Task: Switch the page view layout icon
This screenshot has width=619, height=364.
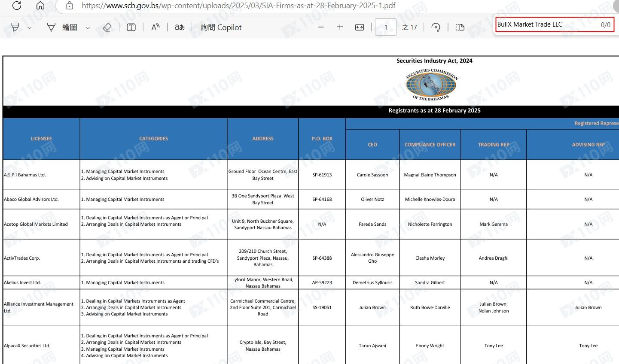Action: [460, 27]
